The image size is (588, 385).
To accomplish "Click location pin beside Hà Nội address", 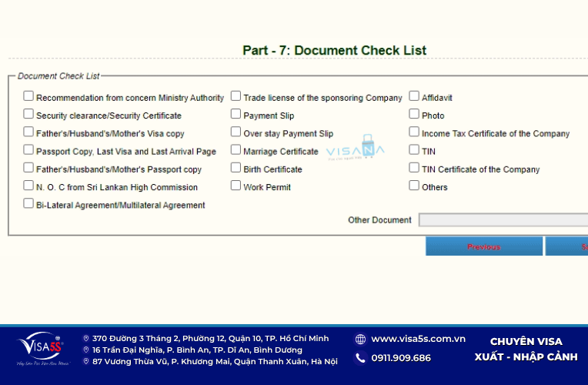I will point(86,361).
